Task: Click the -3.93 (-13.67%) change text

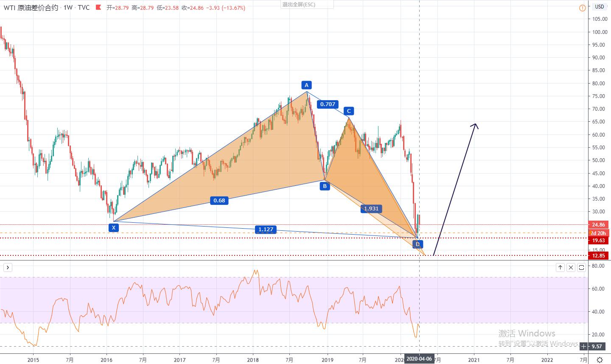Action: click(225, 8)
